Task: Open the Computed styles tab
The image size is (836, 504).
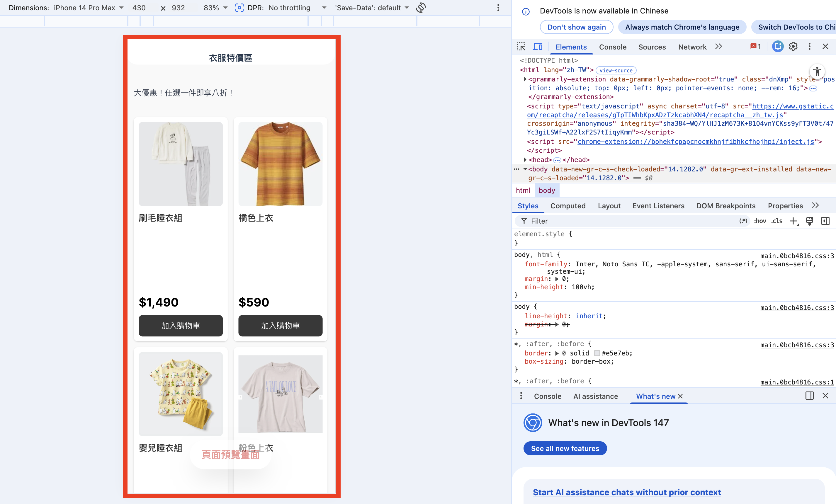Action: point(567,206)
